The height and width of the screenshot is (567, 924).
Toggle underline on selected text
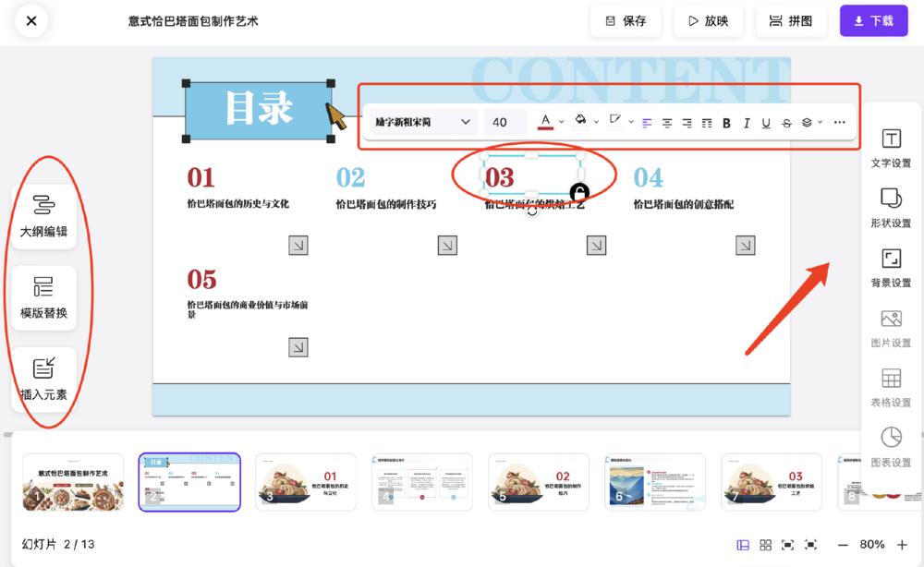pos(766,123)
